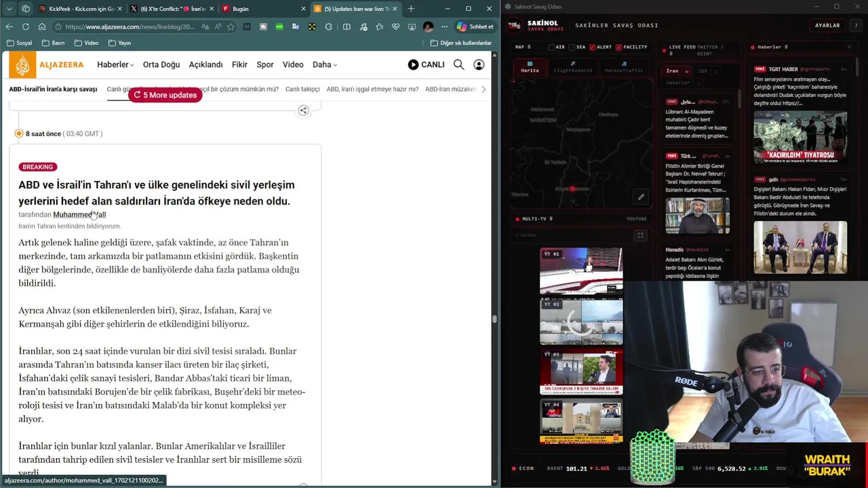Viewport: 868px width, 488px height.
Task: Open ABD, İran'ı işgal etmeye hazır mı link
Action: click(372, 89)
